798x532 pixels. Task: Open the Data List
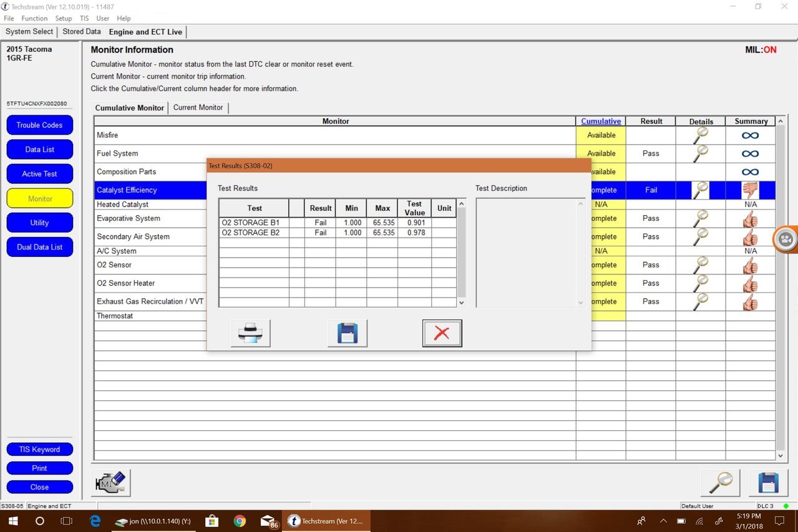(x=39, y=150)
